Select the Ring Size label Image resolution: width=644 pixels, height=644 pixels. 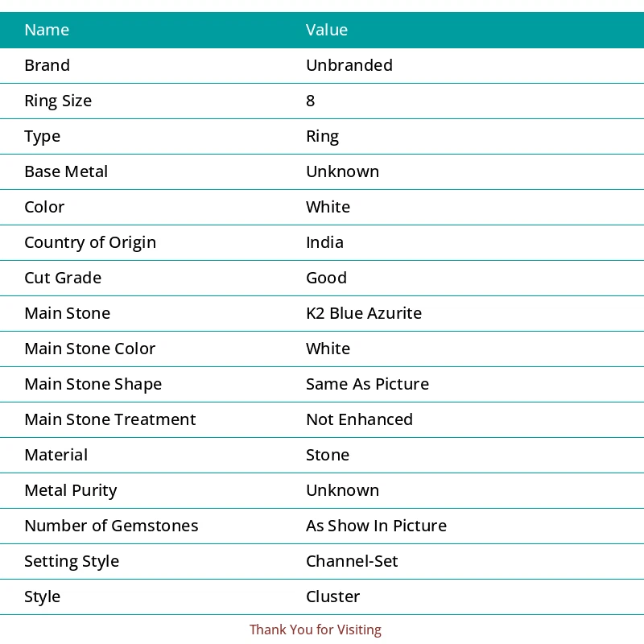pos(58,101)
